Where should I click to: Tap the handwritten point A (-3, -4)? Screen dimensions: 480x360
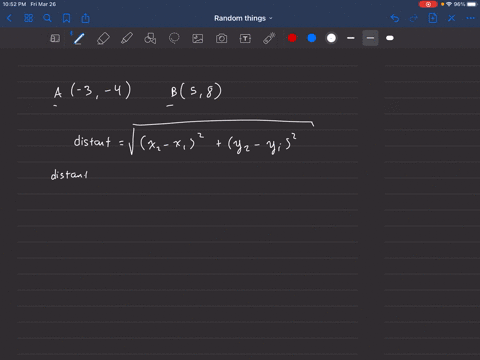93,91
